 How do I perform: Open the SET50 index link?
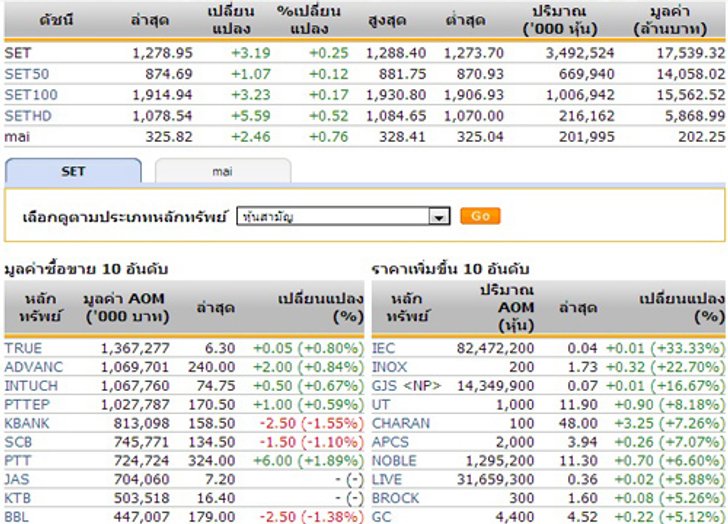(x=26, y=74)
